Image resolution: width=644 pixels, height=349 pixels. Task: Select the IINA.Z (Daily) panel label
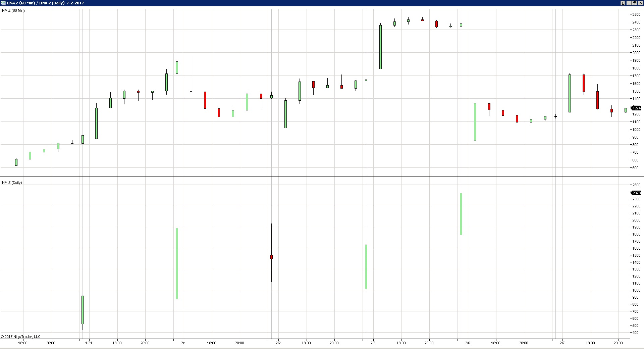[11, 183]
